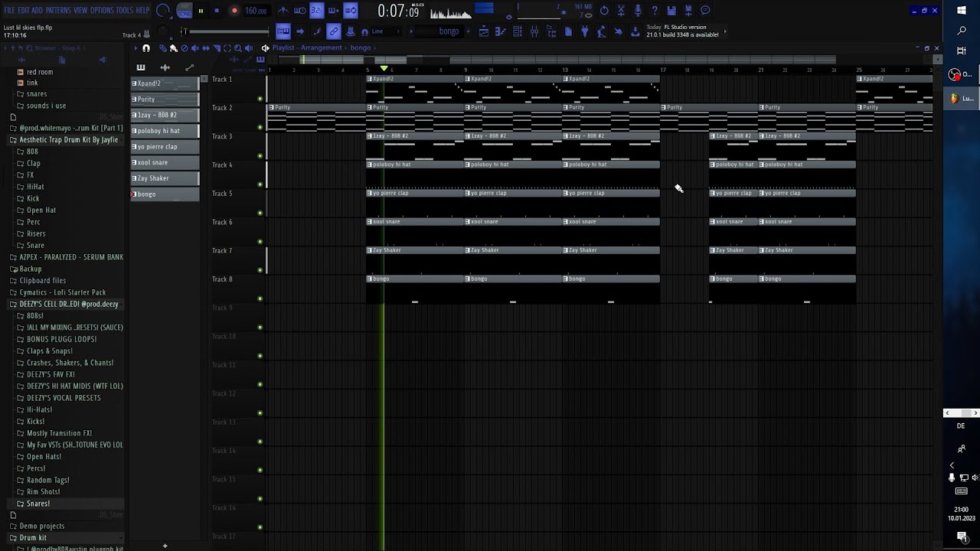This screenshot has height=551, width=980.
Task: Toggle loop recording icon
Action: (350, 11)
